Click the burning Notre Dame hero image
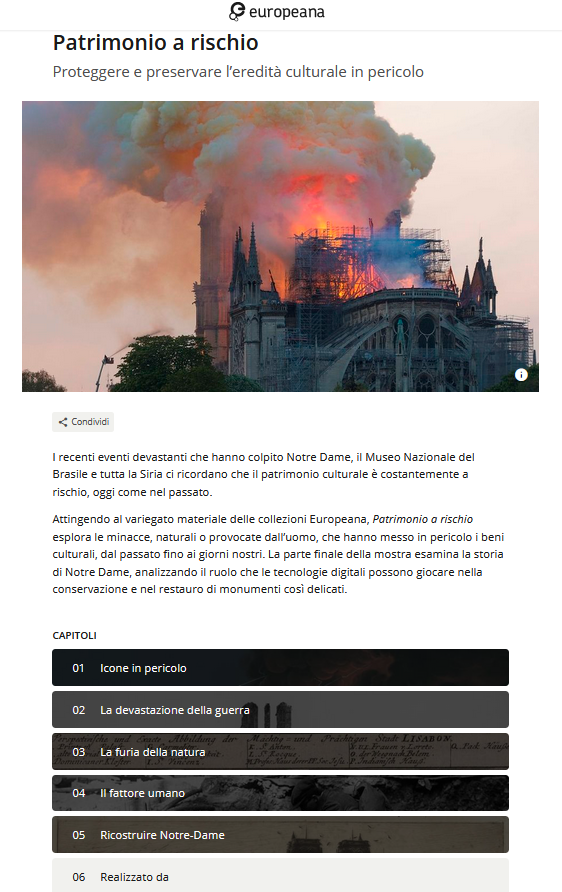562x892 pixels. 280,246
